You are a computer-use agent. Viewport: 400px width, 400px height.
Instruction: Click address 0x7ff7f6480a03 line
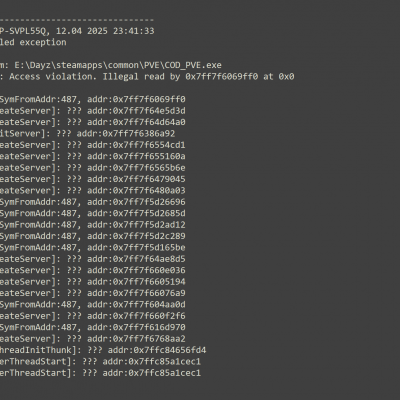(93, 190)
